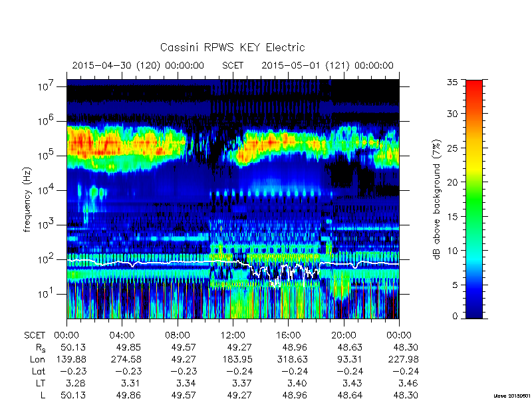Click the colorbar tick value 20
This screenshot has height=399, width=532.
point(453,182)
